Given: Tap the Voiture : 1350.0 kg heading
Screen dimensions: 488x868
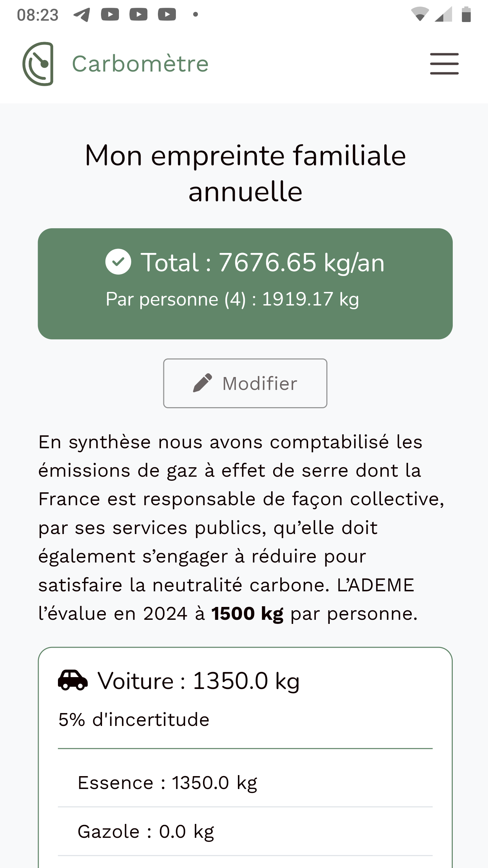Looking at the screenshot, I should coord(198,681).
